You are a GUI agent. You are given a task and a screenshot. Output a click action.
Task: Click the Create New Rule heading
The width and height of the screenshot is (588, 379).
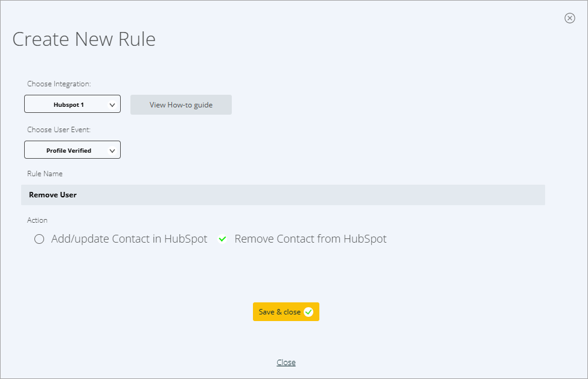pos(84,39)
